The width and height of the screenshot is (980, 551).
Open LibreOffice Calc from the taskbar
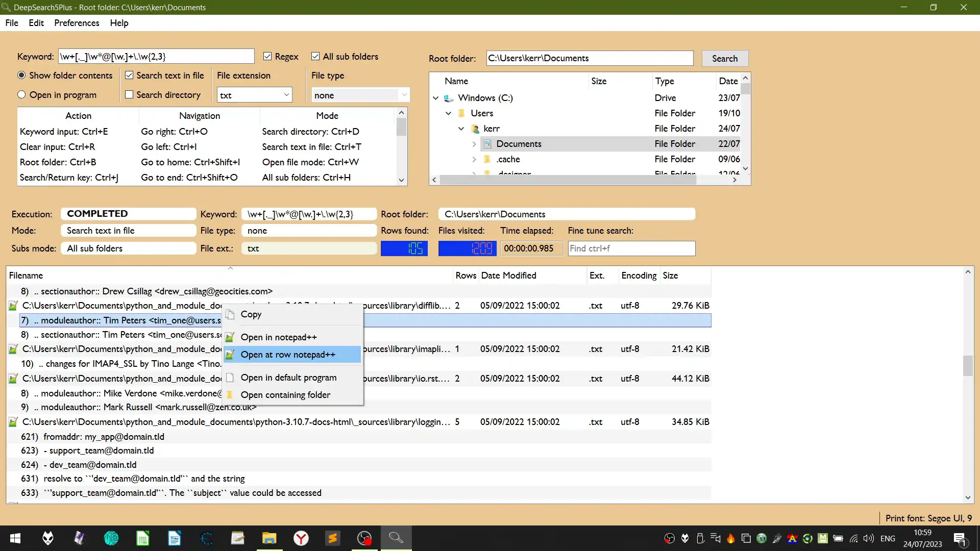click(x=142, y=538)
